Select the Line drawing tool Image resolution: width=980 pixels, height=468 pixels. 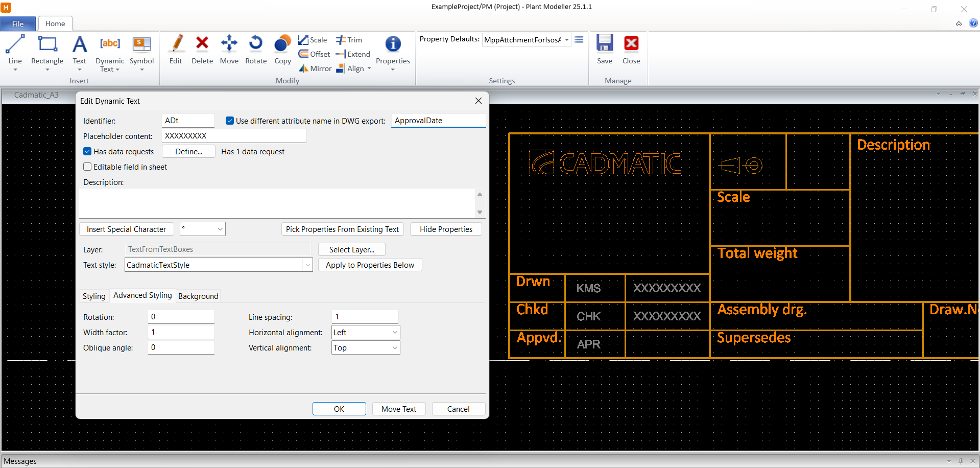pyautogui.click(x=15, y=49)
